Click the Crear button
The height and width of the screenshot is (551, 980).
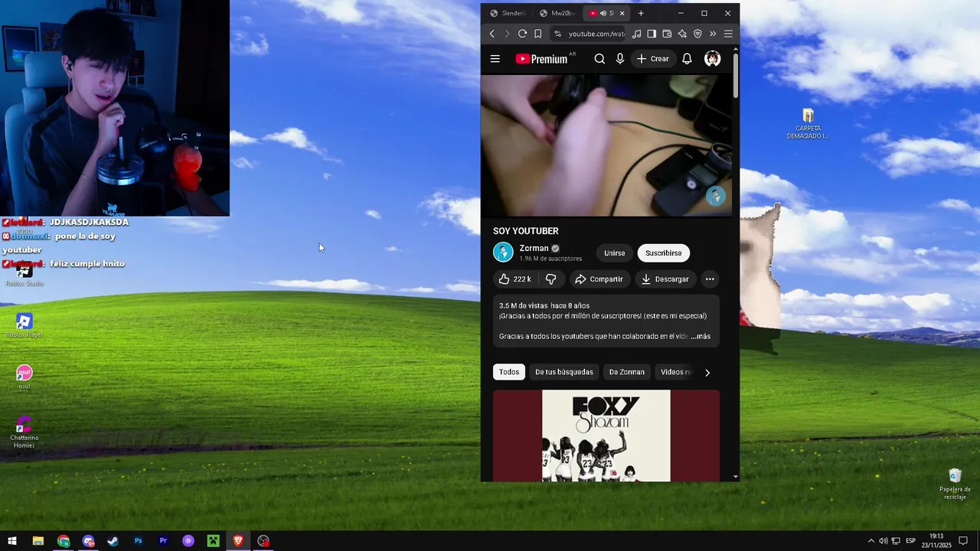click(653, 59)
